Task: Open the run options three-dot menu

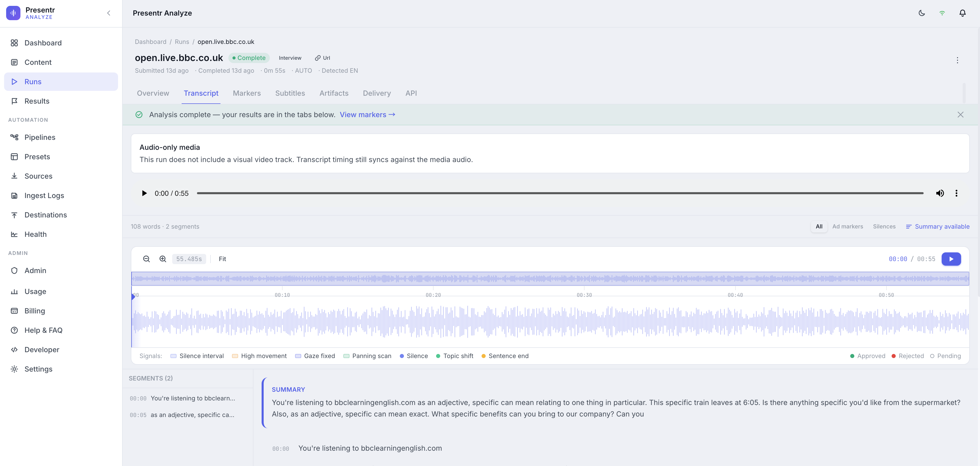Action: [x=957, y=60]
